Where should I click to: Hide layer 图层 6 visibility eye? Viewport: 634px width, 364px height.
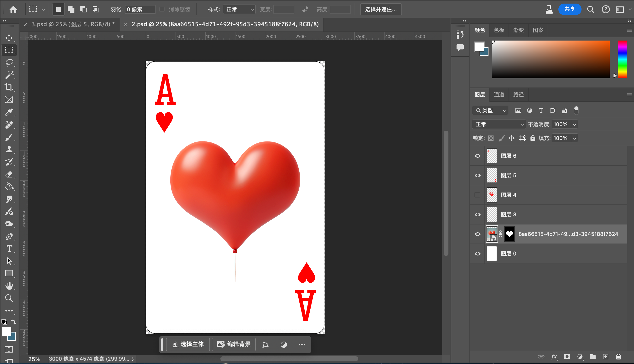tap(478, 156)
